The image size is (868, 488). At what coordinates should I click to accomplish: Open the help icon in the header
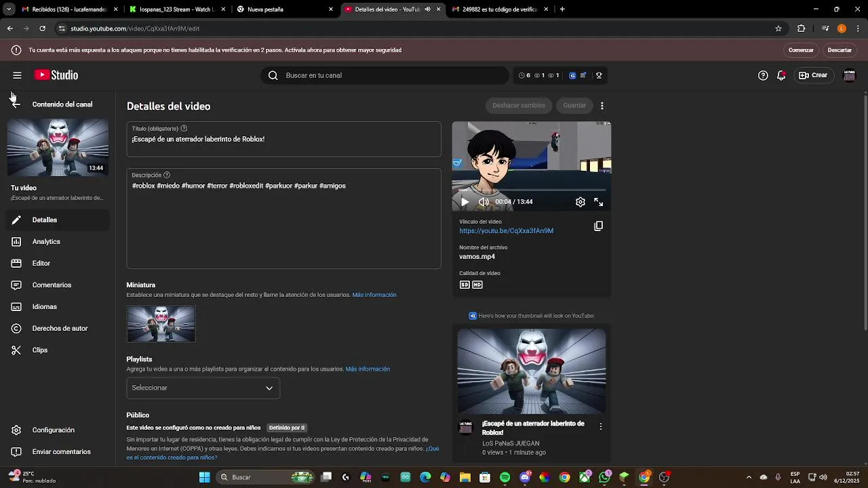pos(763,75)
